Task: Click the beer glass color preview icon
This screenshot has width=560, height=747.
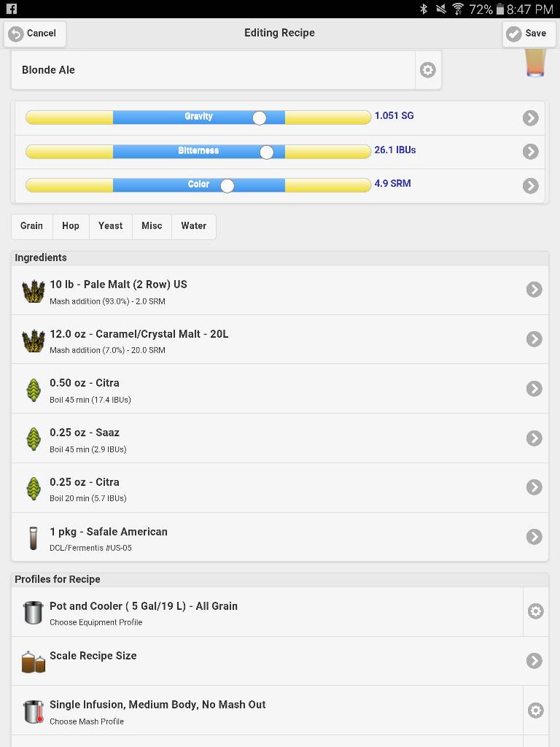Action: (535, 63)
